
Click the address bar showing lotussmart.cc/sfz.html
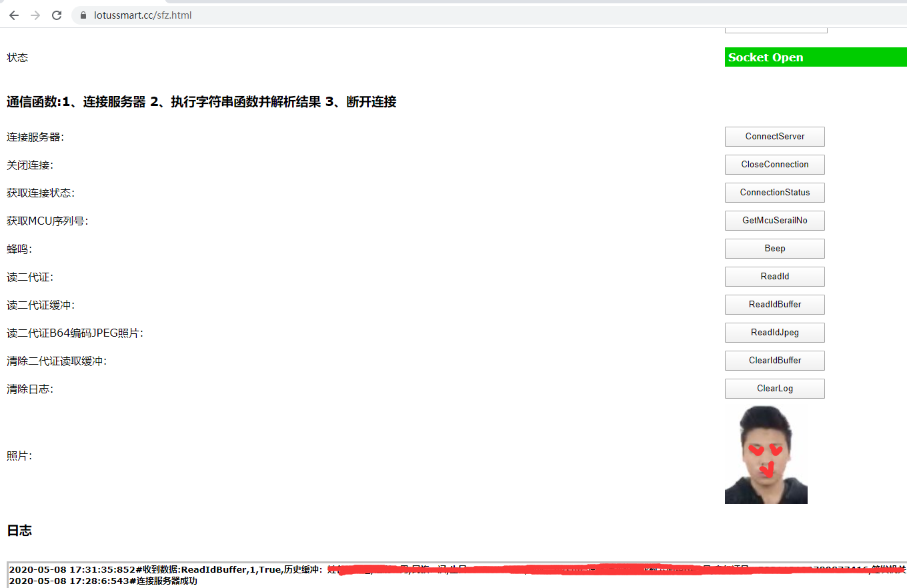pyautogui.click(x=200, y=15)
